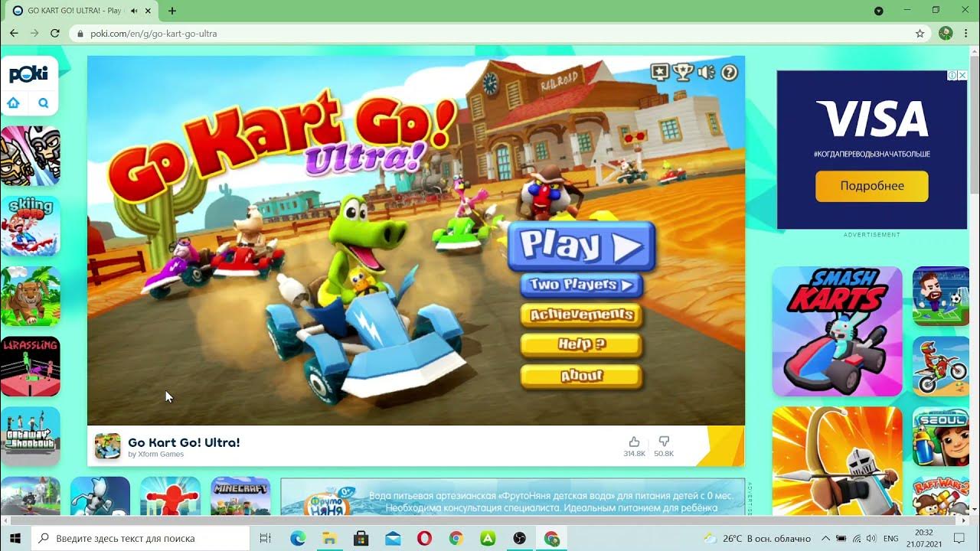Viewport: 980px width, 551px height.
Task: Open the Smash Karts game thumbnail
Action: (838, 331)
